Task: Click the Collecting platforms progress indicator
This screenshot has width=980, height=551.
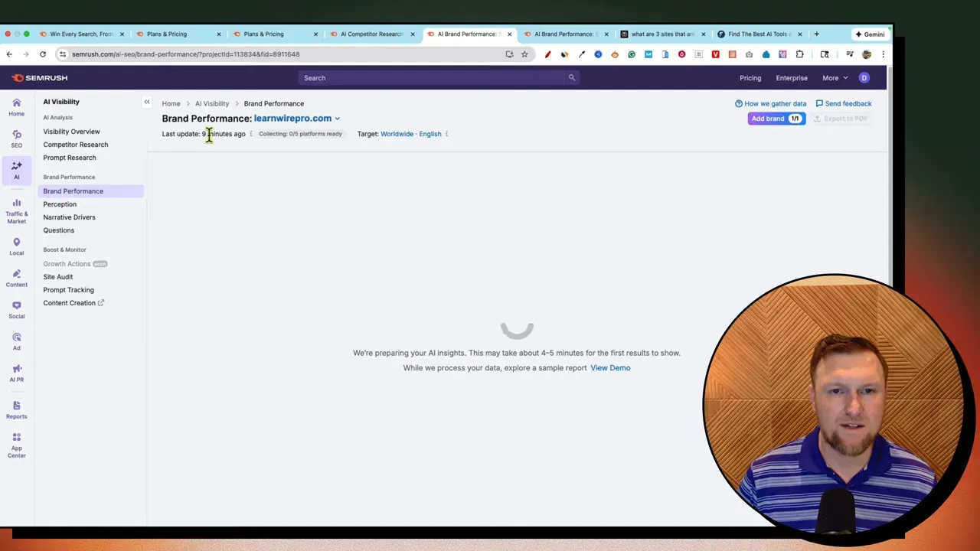Action: tap(300, 133)
